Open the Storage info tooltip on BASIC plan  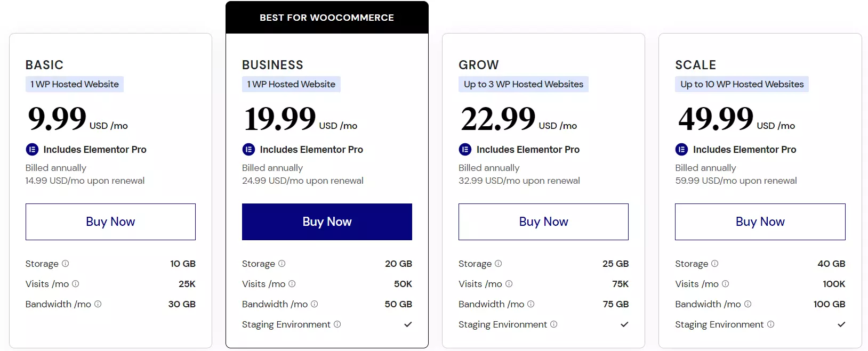[x=66, y=264]
